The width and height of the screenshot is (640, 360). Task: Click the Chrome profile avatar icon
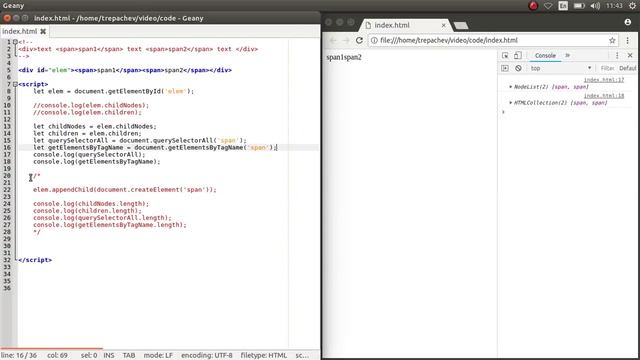click(x=628, y=22)
